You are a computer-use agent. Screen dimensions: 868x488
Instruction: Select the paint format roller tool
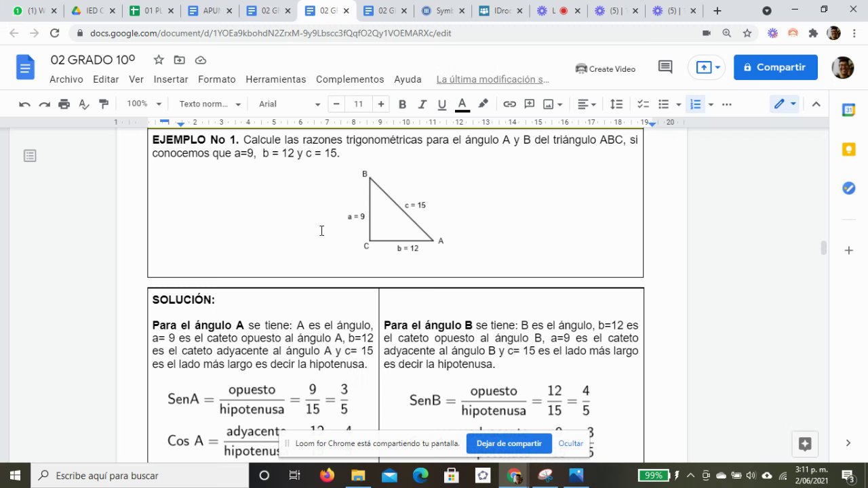click(104, 104)
